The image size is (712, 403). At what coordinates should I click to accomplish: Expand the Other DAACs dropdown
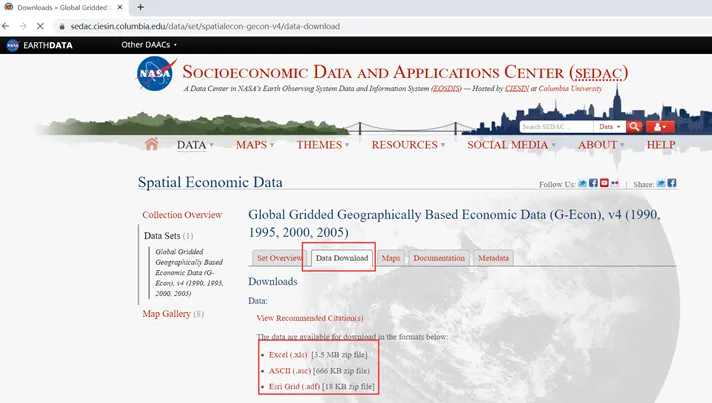[149, 45]
